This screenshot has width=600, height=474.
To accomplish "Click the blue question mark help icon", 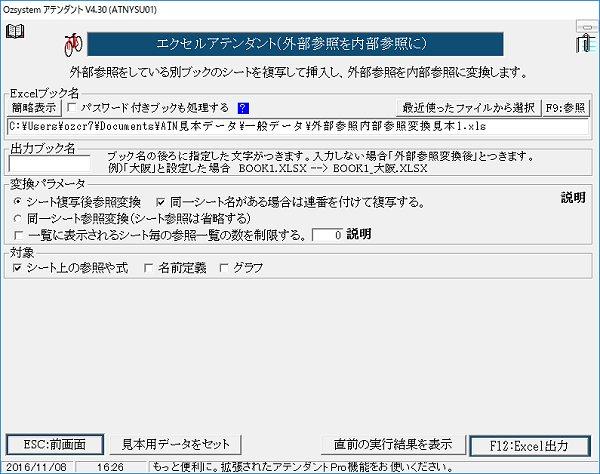I will (x=242, y=108).
